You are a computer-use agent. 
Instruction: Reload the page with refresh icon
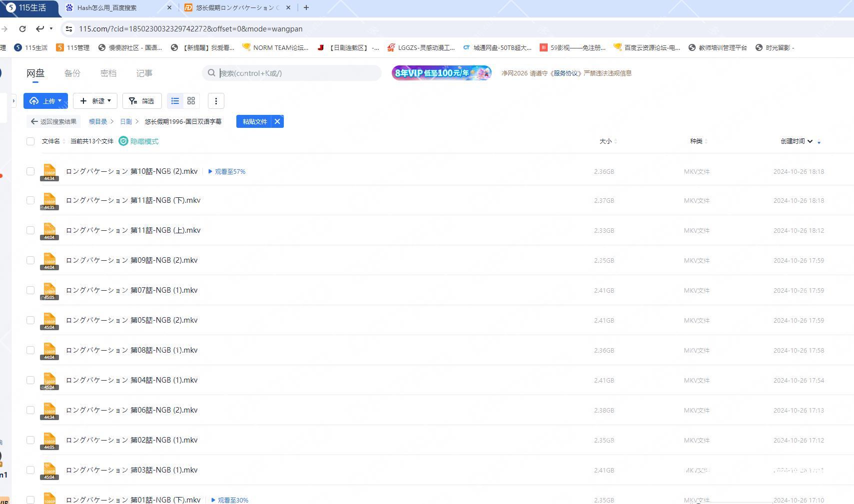pyautogui.click(x=22, y=29)
